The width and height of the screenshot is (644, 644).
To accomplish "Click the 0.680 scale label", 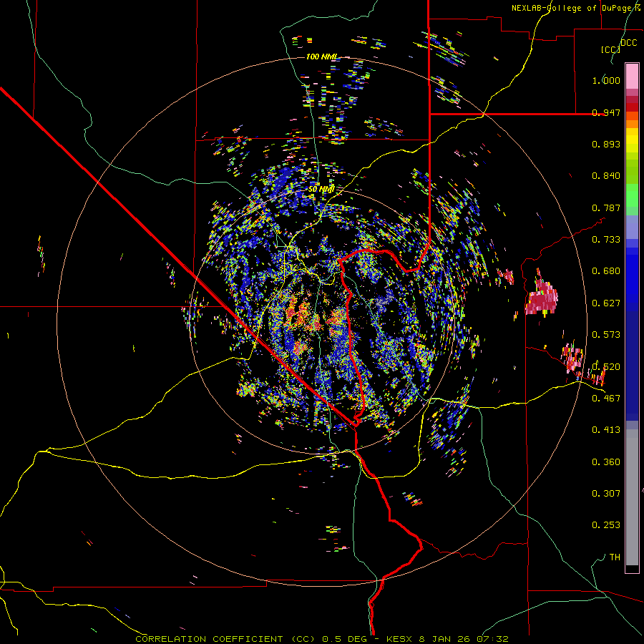I will click(606, 271).
